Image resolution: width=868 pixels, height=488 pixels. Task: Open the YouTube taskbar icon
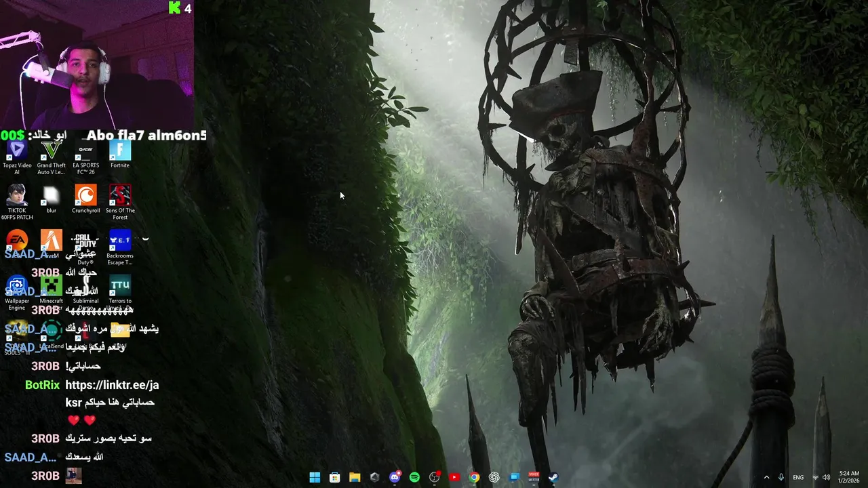coord(454,477)
